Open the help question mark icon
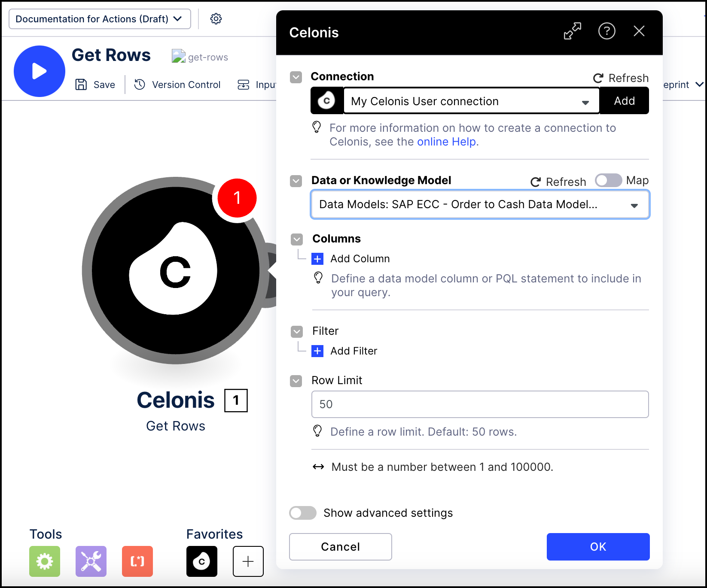 tap(607, 31)
